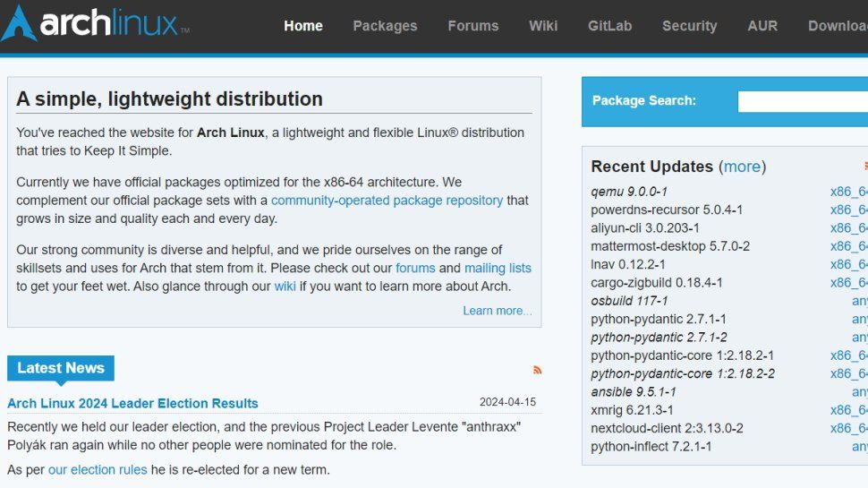
Task: Open the qemu 9.0.0-1 package
Action: click(629, 192)
